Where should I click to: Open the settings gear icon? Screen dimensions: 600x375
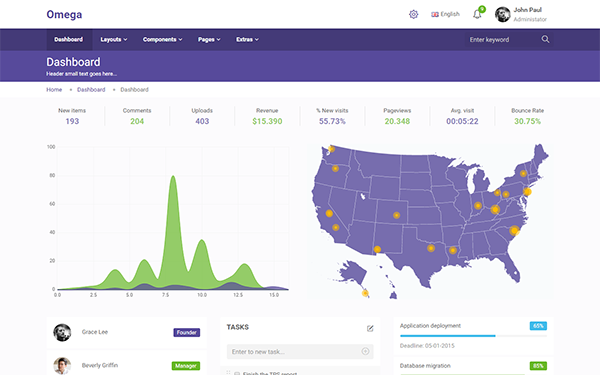click(x=413, y=15)
